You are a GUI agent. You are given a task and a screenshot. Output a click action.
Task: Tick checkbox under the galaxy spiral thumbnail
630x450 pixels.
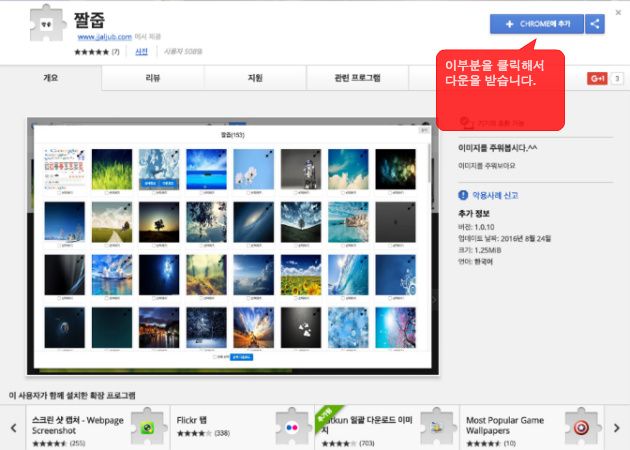tap(248, 245)
